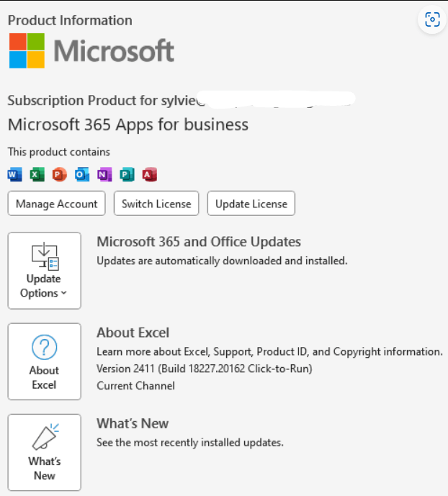Open the What's New button
Image resolution: width=448 pixels, height=496 pixels.
pos(44,452)
